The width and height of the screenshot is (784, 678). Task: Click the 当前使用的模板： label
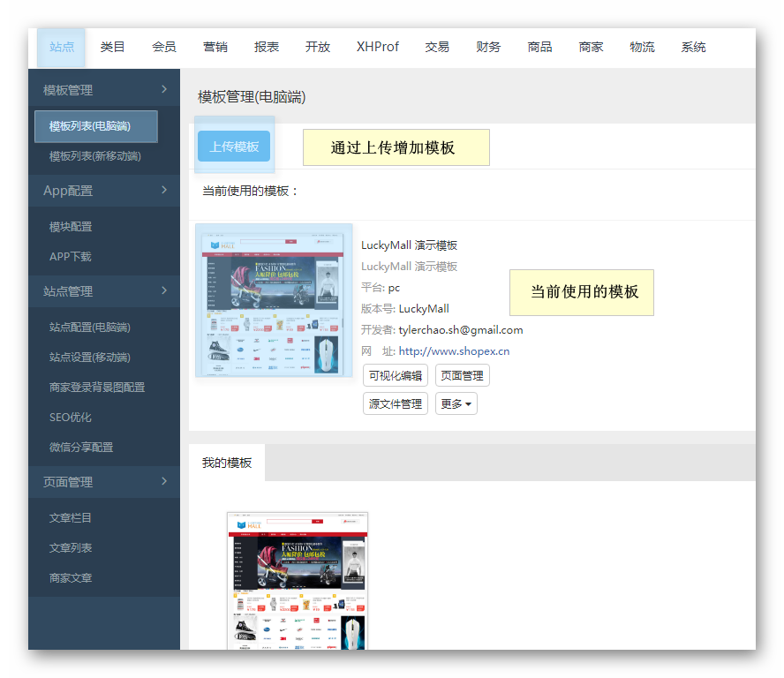pos(251,191)
